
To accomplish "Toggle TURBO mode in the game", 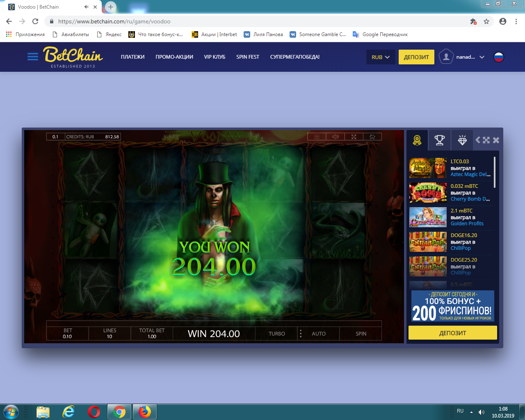I will (277, 333).
